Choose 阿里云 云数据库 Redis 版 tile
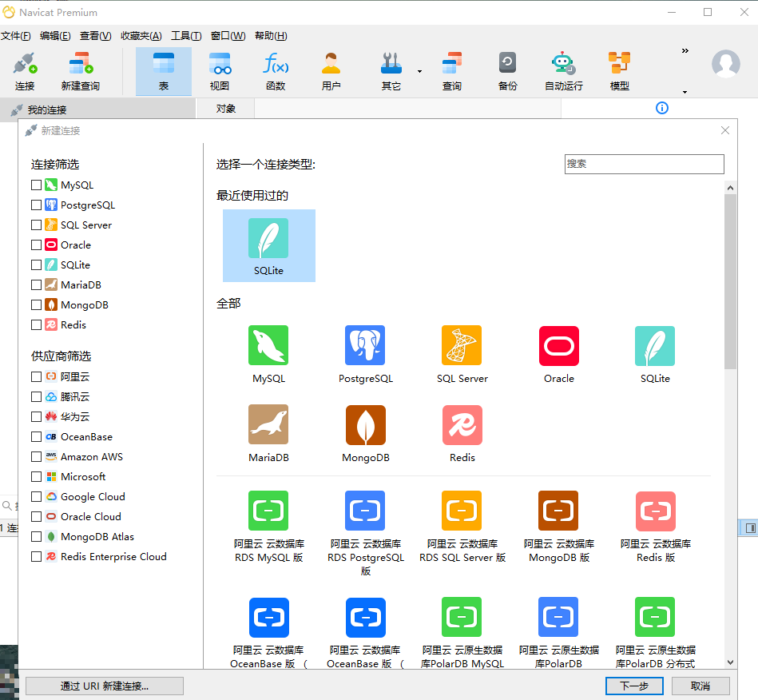 click(x=656, y=527)
